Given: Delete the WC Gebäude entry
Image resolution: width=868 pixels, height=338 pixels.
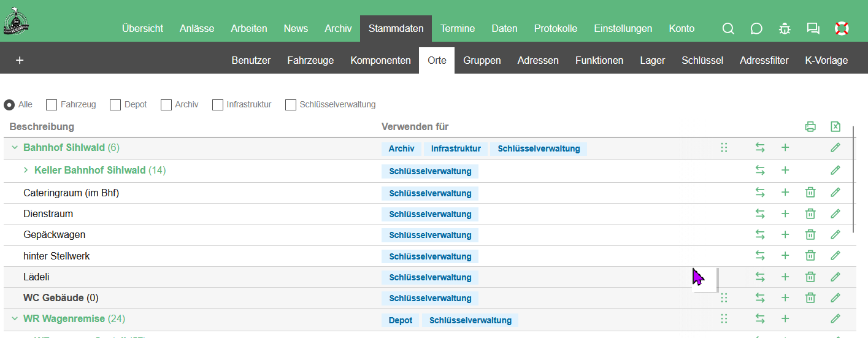Looking at the screenshot, I should coord(810,298).
